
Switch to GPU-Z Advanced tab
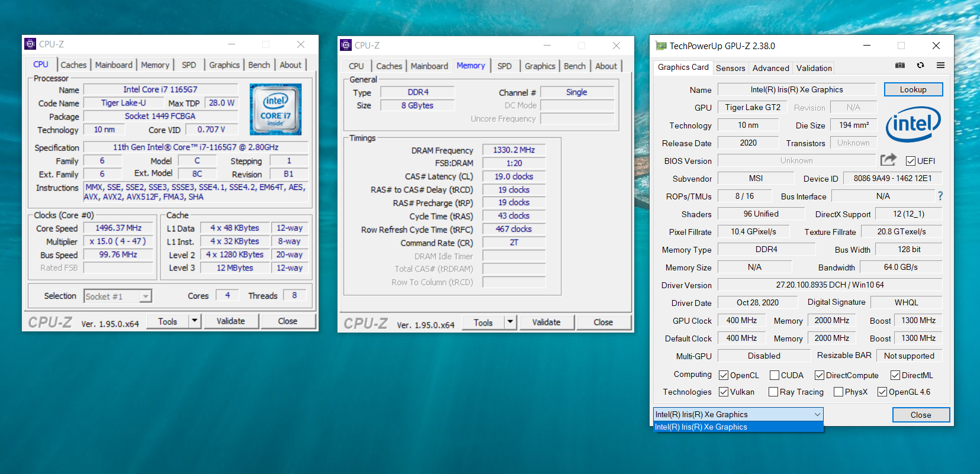pos(771,68)
